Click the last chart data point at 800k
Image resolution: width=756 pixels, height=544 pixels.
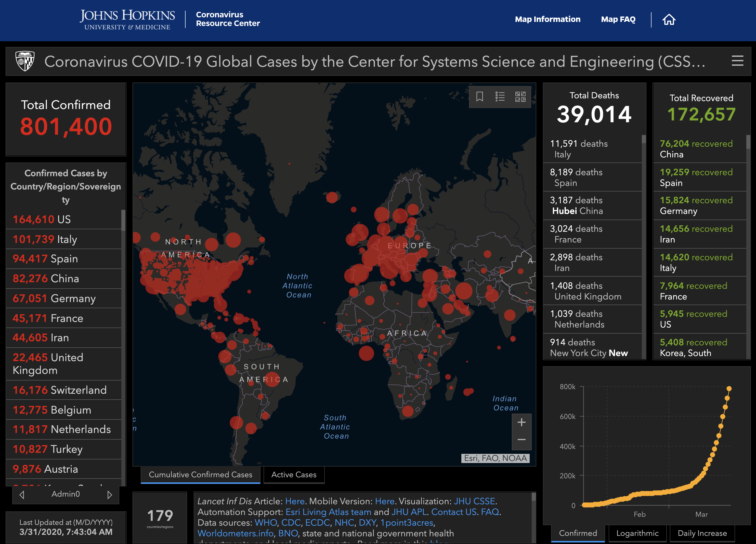[x=729, y=389]
